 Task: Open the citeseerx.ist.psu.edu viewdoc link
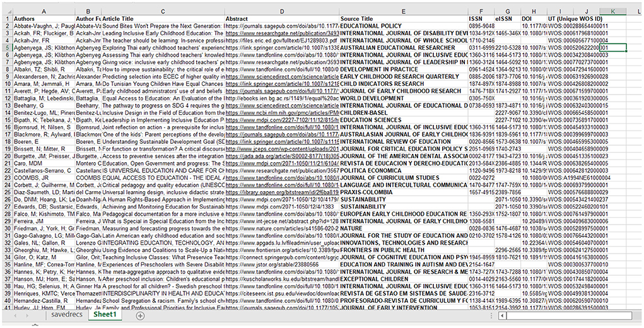tap(282, 293)
